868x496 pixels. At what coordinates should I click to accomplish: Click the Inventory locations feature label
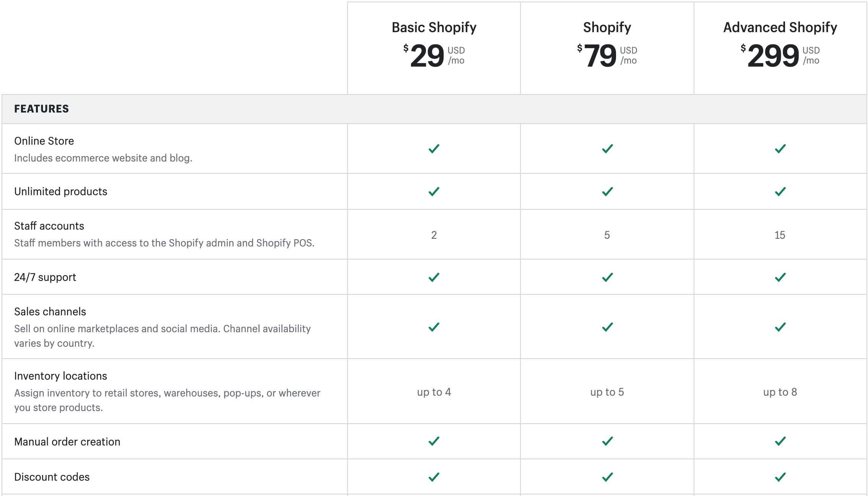[x=60, y=376]
